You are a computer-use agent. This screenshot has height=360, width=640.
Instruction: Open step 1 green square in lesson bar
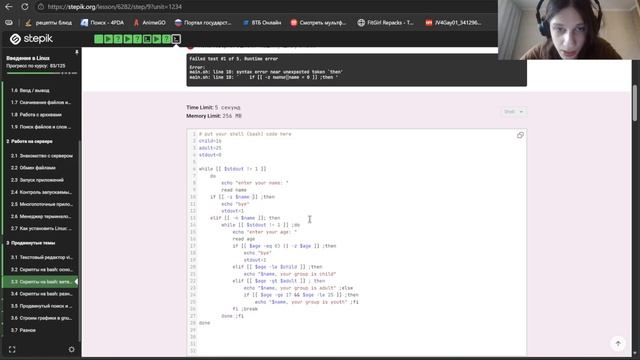[98, 39]
